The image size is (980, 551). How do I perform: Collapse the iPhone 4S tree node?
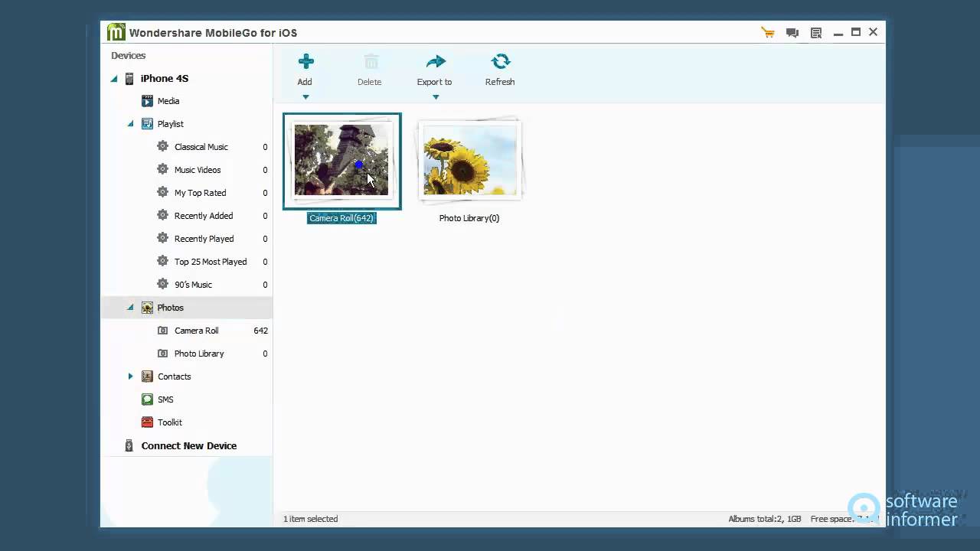pyautogui.click(x=114, y=79)
